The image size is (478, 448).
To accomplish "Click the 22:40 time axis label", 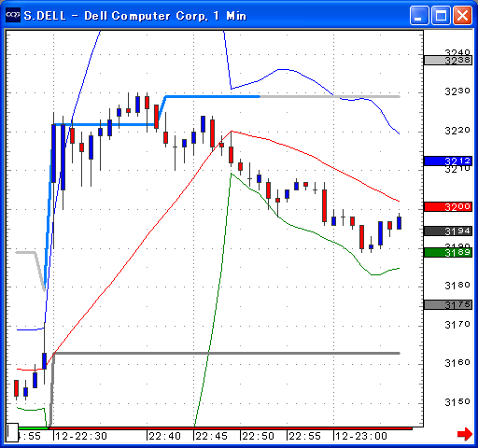I will point(164,436).
